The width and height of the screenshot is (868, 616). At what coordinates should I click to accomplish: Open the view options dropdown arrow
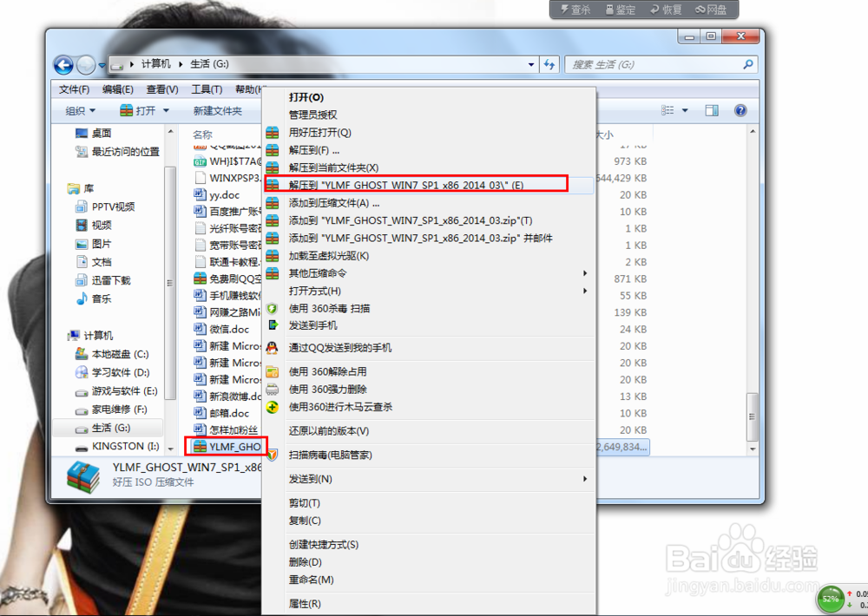pyautogui.click(x=685, y=110)
